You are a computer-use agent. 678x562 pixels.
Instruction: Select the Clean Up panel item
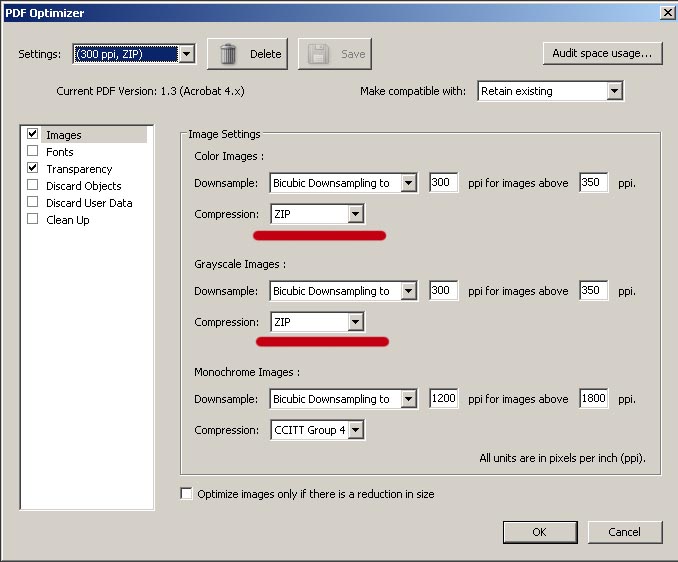tap(67, 220)
